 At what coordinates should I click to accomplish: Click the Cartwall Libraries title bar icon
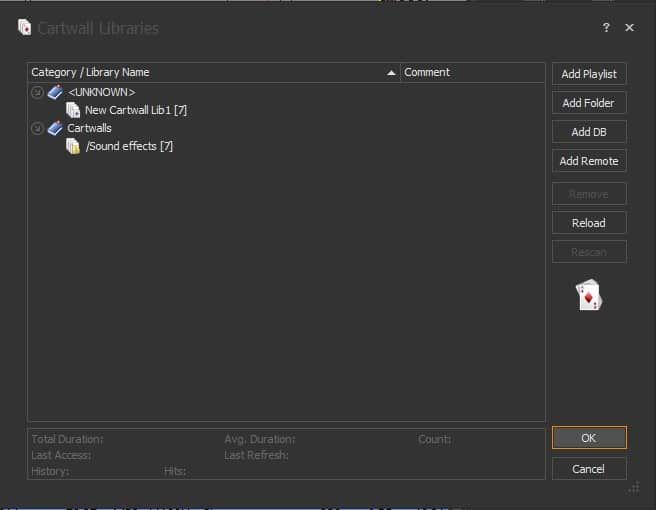click(24, 27)
